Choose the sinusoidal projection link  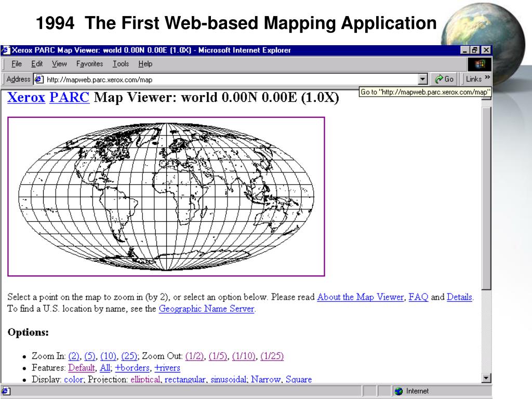[x=229, y=379]
